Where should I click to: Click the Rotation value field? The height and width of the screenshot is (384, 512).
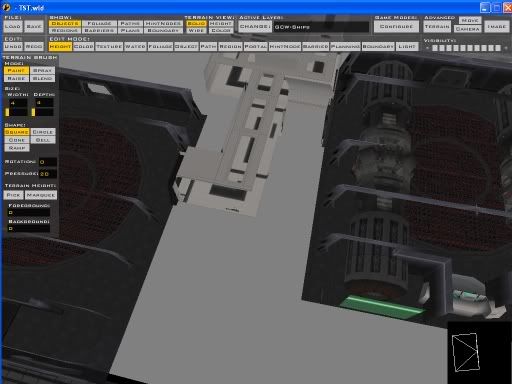48,162
